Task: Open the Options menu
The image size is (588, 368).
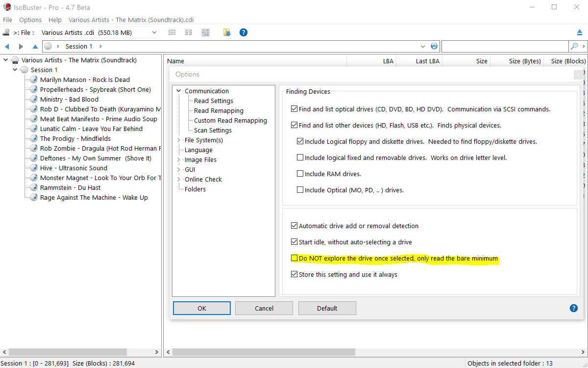Action: pos(30,20)
